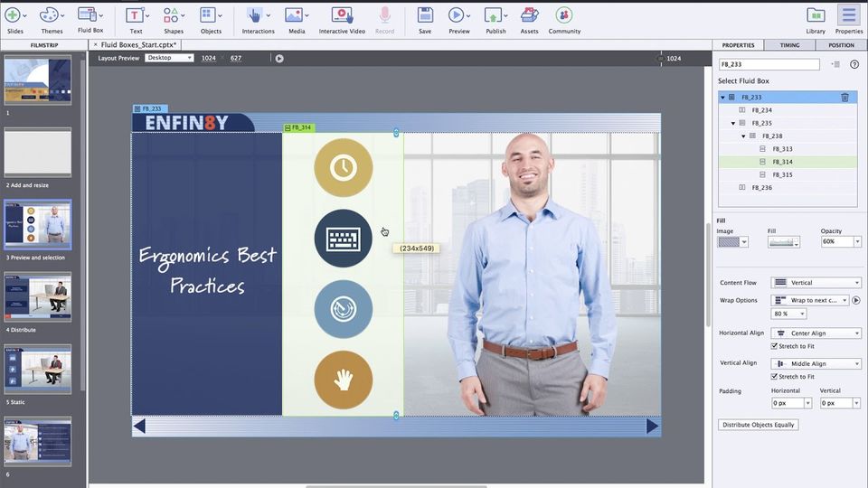
Task: Open the 80 % wrap percentage dropdown
Action: [788, 314]
